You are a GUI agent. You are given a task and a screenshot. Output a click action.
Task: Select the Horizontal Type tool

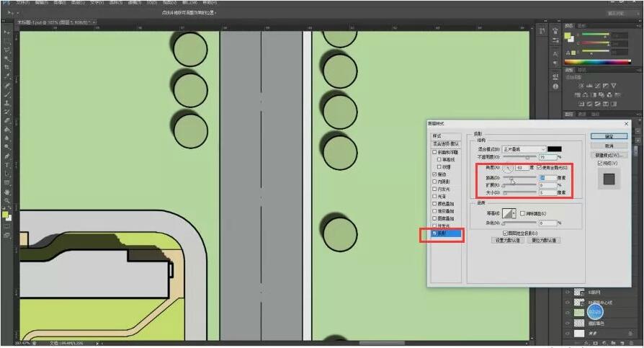(x=7, y=165)
